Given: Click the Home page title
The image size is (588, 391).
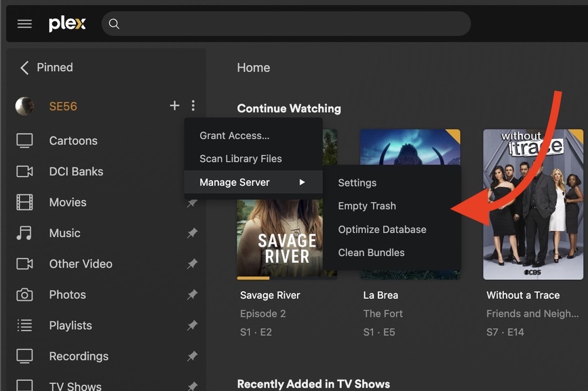Looking at the screenshot, I should click(x=254, y=68).
